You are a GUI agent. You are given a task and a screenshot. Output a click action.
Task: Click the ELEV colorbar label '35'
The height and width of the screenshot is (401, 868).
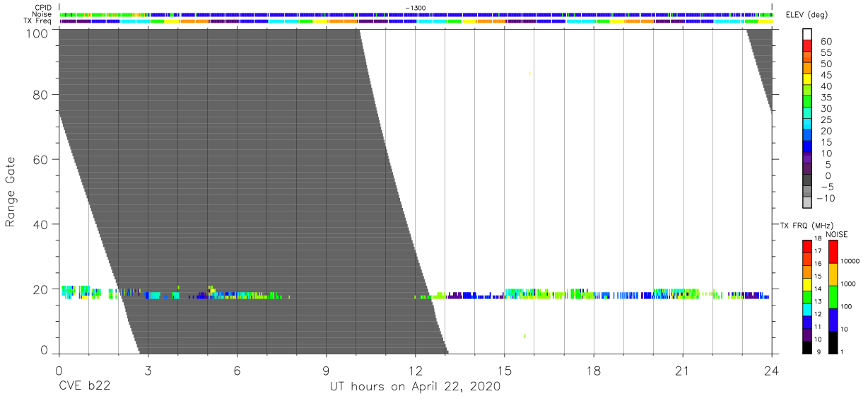click(x=826, y=98)
